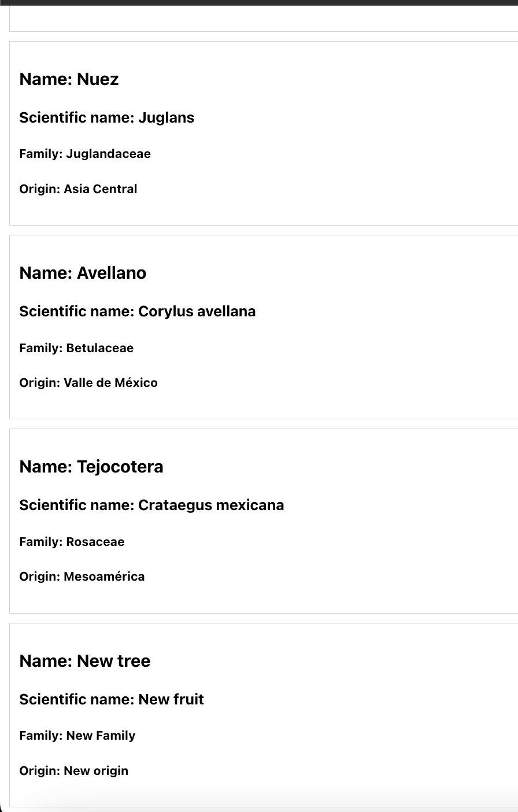518x812 pixels.
Task: Select the 'Scientific name: Juglans' text
Action: [x=106, y=117]
